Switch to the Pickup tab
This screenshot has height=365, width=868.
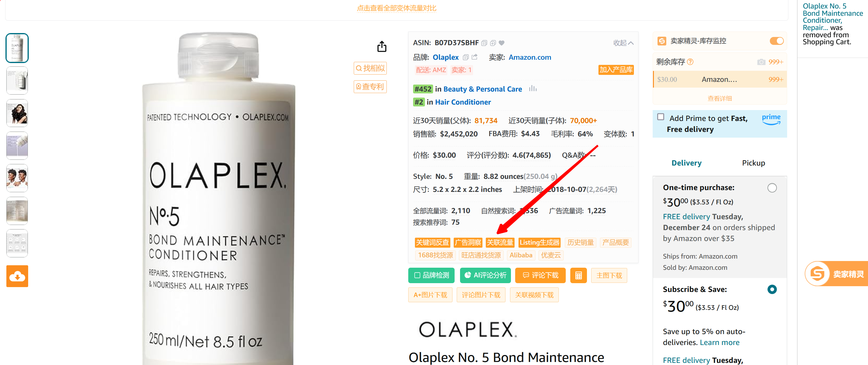[x=753, y=163]
